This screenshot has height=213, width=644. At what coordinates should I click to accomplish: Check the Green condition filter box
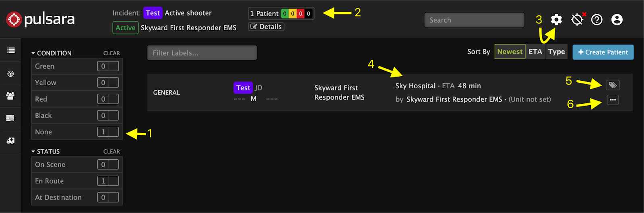114,66
